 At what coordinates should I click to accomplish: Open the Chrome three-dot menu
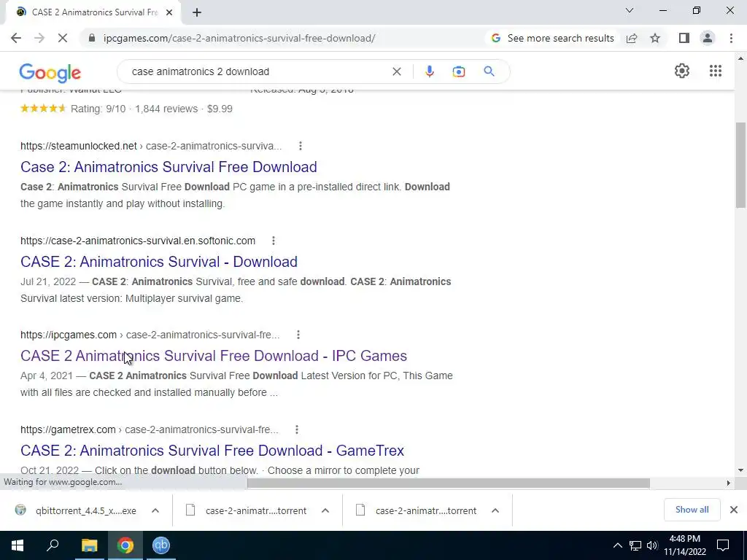coord(731,38)
